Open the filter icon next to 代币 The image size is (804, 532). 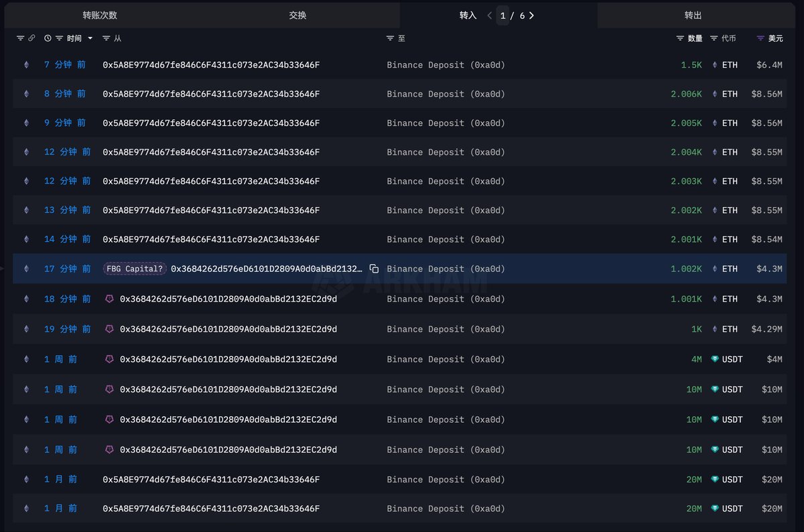coord(714,38)
